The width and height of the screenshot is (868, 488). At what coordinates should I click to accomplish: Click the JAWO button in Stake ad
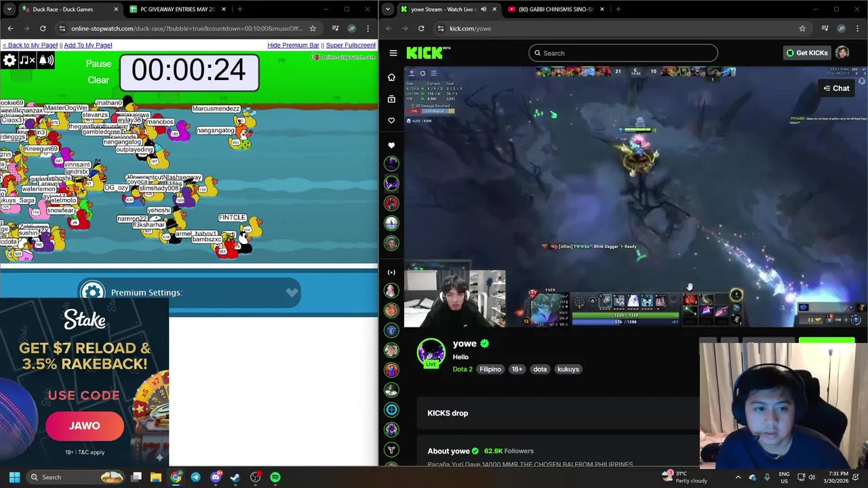point(85,426)
